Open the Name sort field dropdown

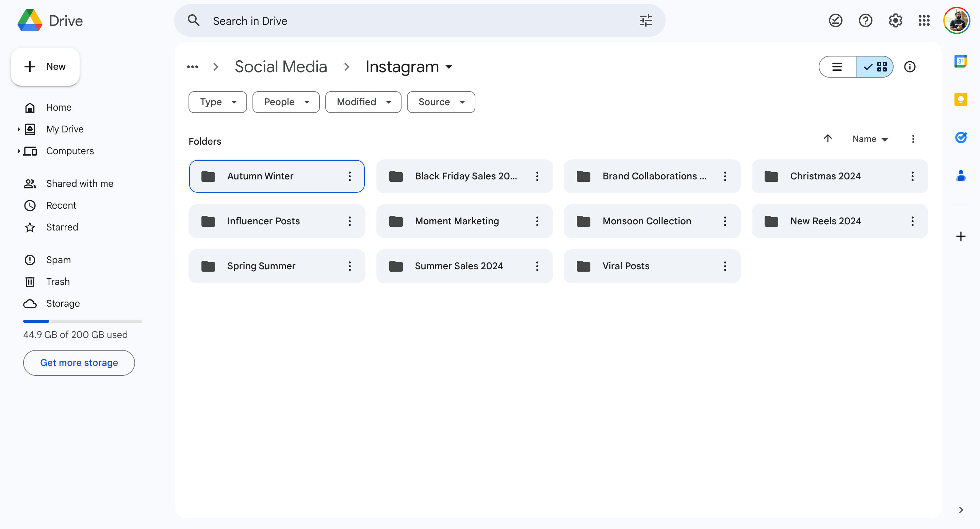click(x=870, y=139)
